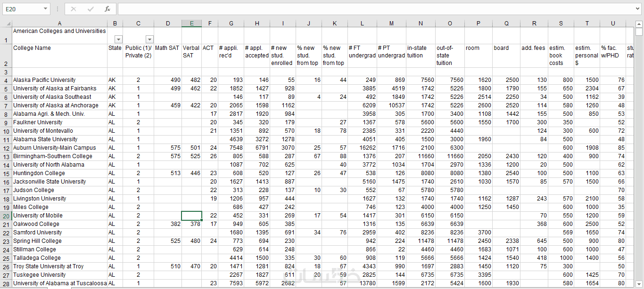Select applications received value 7548 for Auburn
This screenshot has height=289, width=644.
coord(231,148)
